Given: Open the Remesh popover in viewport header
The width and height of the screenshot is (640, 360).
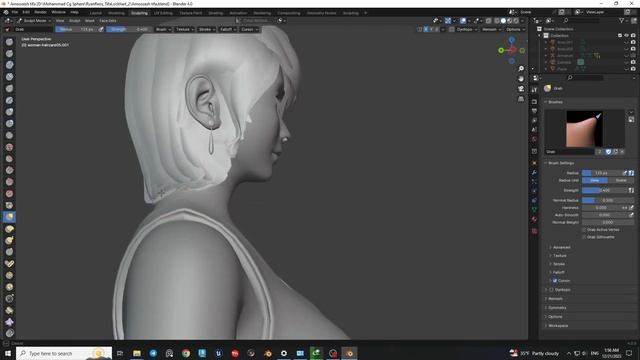Looking at the screenshot, I should point(491,29).
